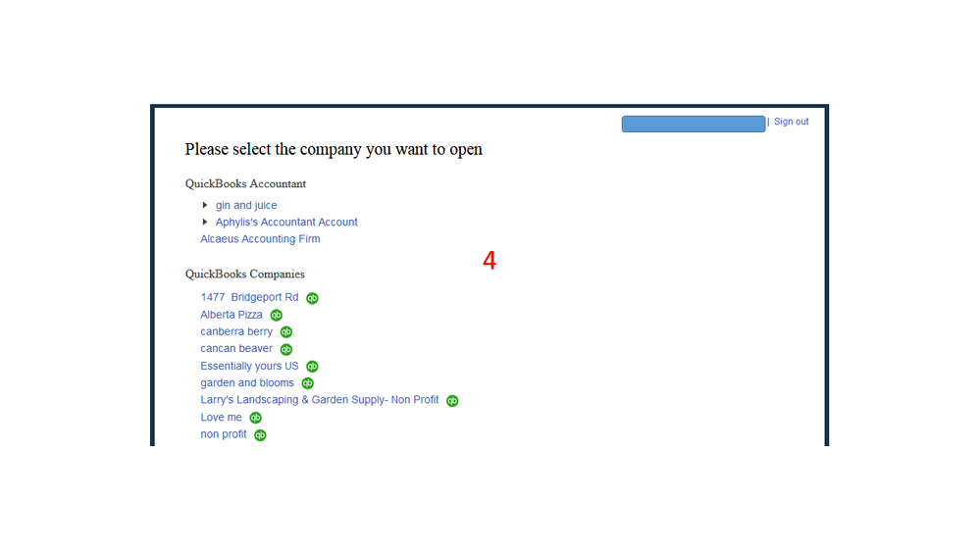The image size is (980, 551).
Task: Click QuickBooks icon beside Larry's Landscaping Non Profit
Action: [452, 400]
